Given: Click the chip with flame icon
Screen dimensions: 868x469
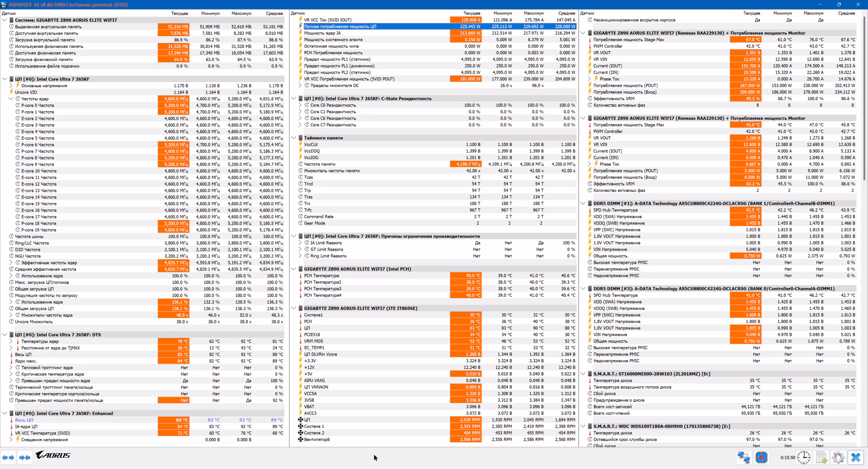Looking at the screenshot, I should [x=761, y=457].
